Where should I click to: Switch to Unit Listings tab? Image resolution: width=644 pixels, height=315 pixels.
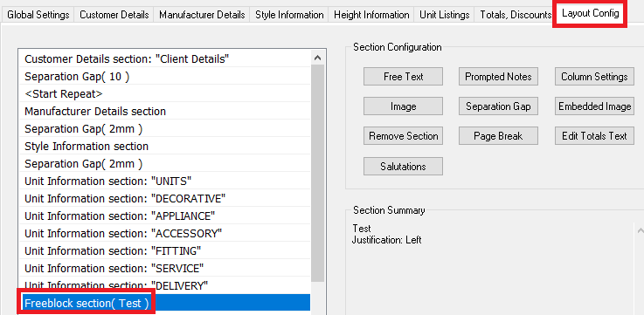(445, 15)
